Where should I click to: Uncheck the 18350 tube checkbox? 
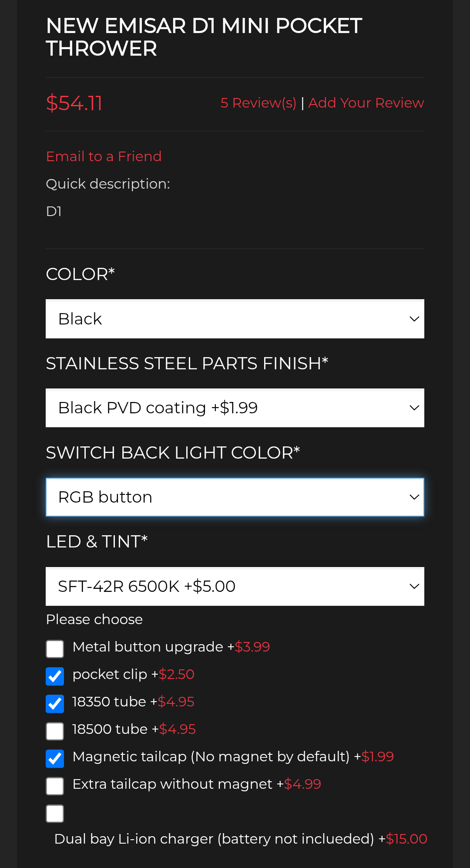point(55,703)
